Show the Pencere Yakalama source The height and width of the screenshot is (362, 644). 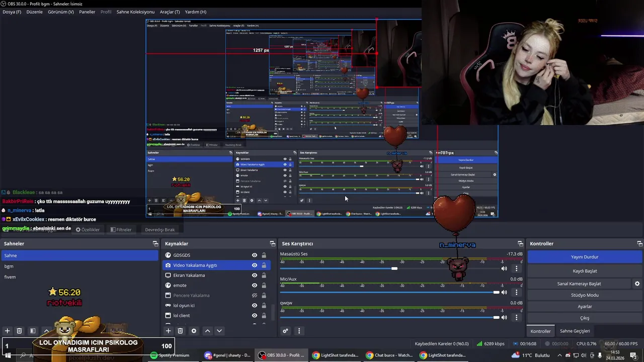[255, 295]
